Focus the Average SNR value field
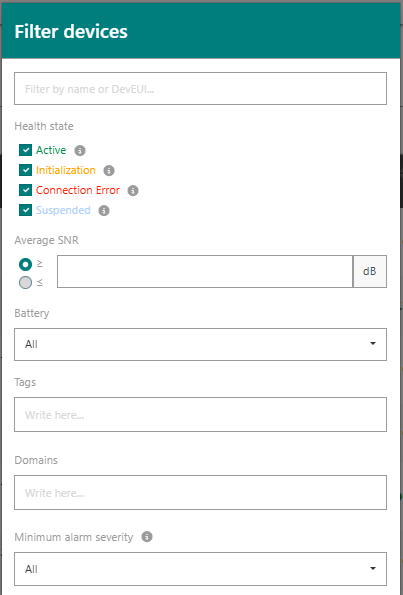Viewport: 403px width, 595px height. tap(205, 271)
